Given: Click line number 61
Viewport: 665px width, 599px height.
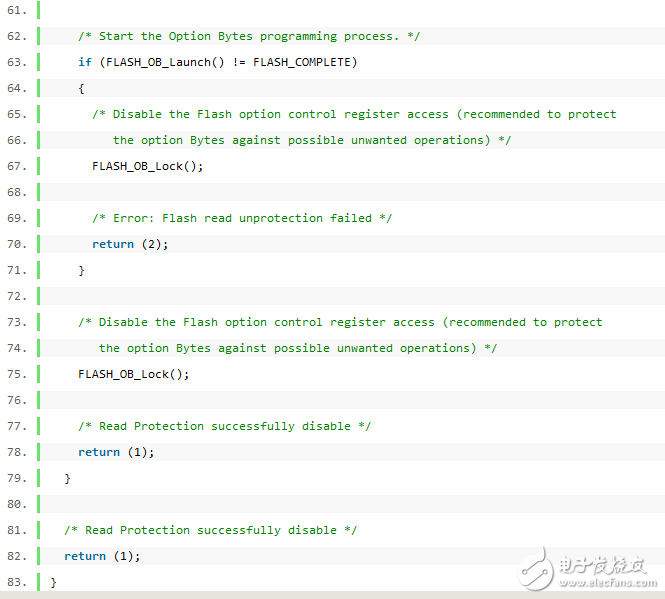Looking at the screenshot, I should point(16,10).
